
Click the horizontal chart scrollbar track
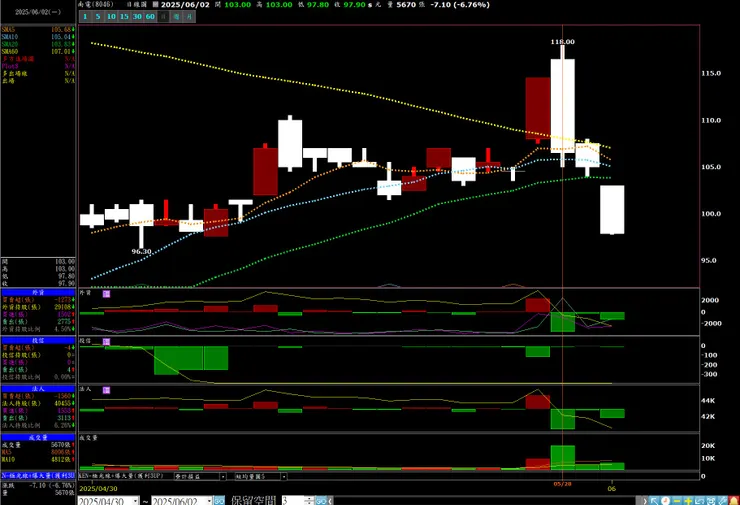(487, 501)
